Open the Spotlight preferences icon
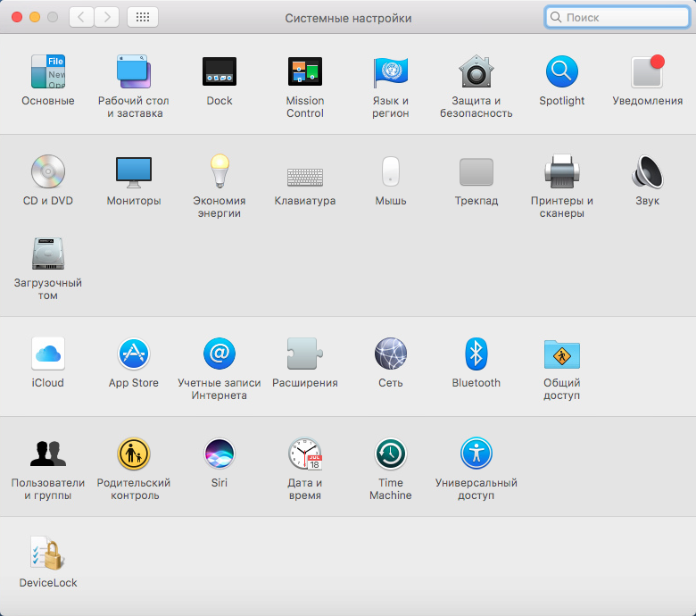Image resolution: width=696 pixels, height=616 pixels. [x=562, y=72]
